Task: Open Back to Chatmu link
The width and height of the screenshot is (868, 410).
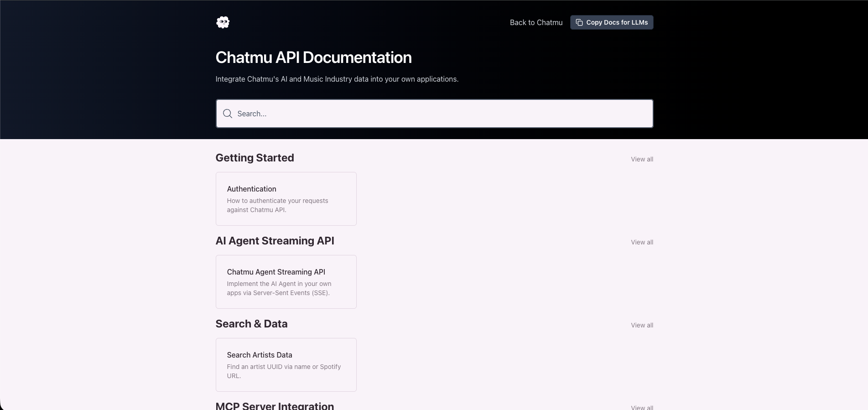Action: 536,22
